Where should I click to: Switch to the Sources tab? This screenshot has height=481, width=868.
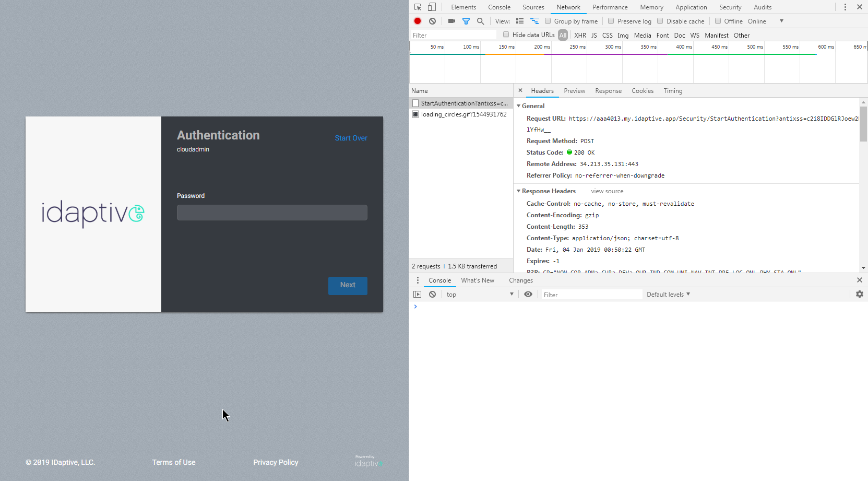533,7
